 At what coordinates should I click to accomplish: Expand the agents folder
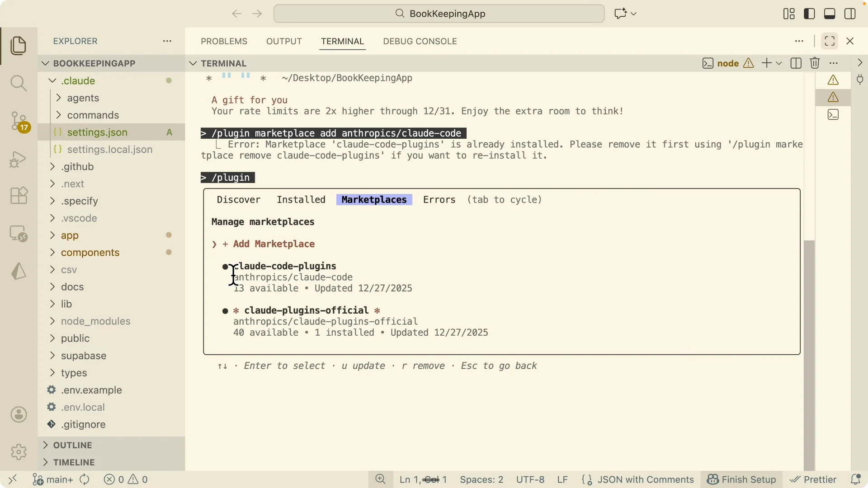111,98
